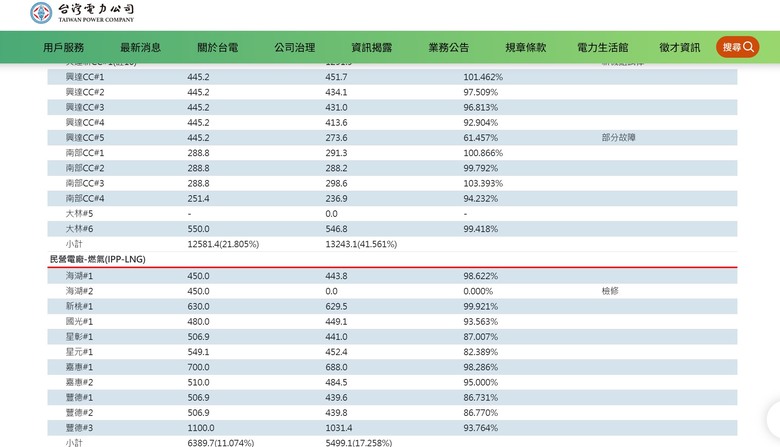
Task: Select the 興達CC#2 row name
Action: 85,92
